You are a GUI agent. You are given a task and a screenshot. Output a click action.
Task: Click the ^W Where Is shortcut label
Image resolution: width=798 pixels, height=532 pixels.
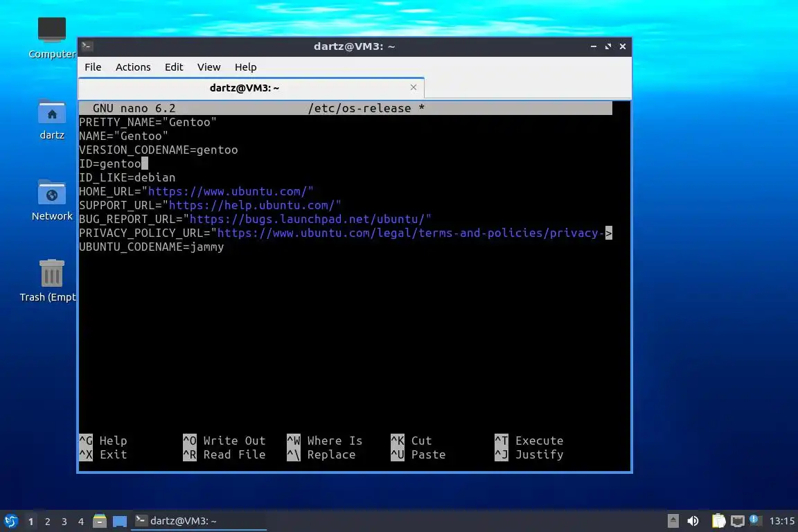pos(325,441)
